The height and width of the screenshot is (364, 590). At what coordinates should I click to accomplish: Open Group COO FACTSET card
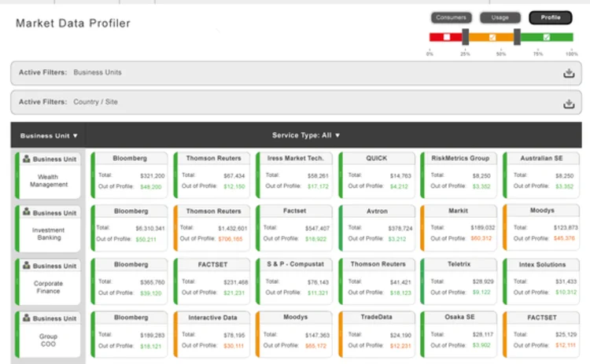[x=541, y=334]
